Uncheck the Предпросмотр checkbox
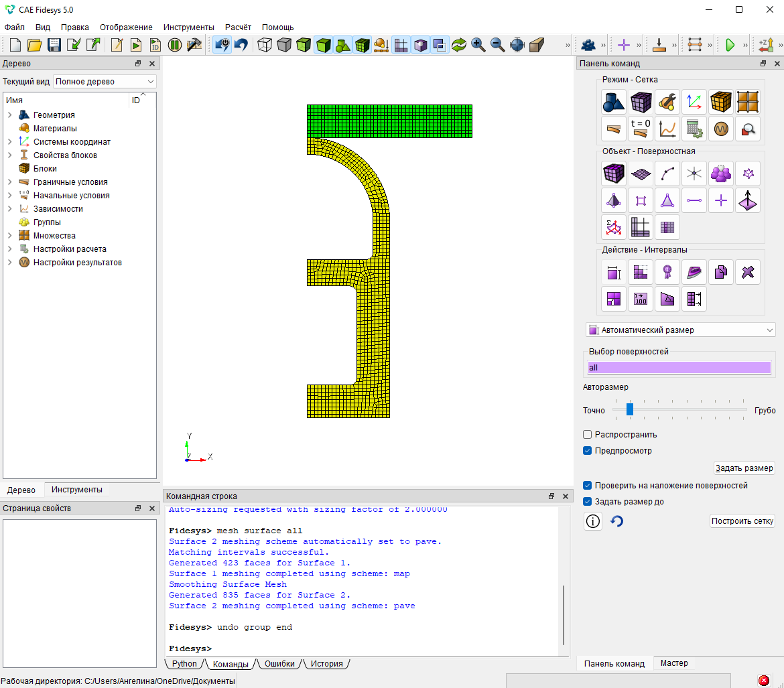784x688 pixels. click(x=588, y=450)
